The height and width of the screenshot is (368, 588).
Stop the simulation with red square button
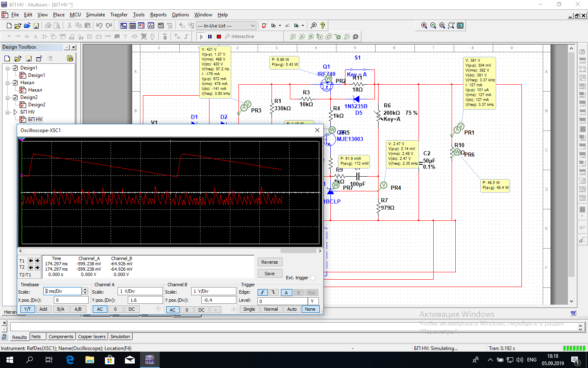coord(219,36)
